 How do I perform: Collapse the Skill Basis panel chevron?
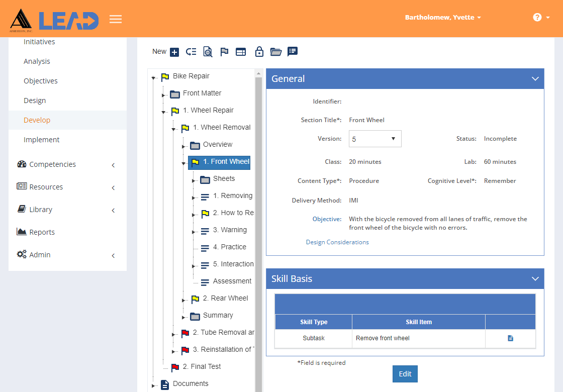[535, 278]
